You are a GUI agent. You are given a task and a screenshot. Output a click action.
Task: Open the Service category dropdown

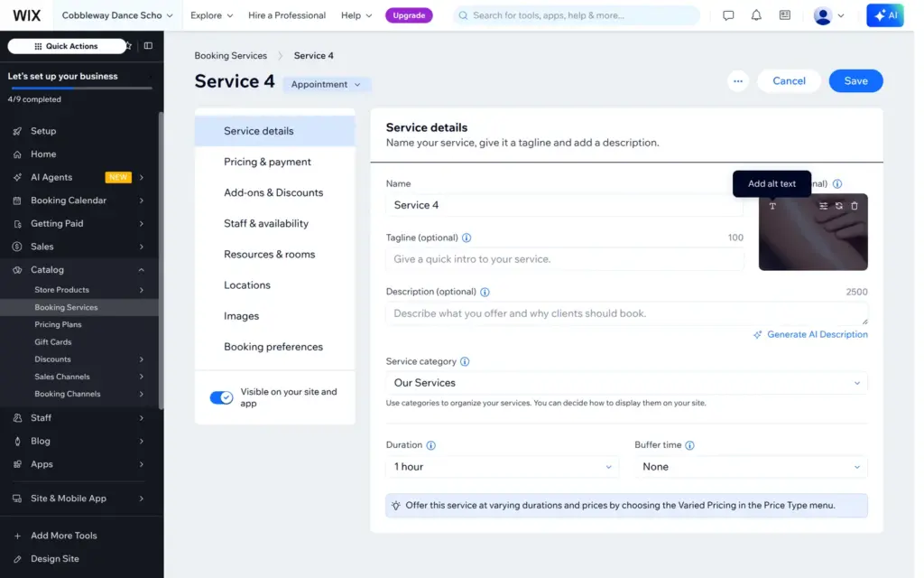coord(626,383)
